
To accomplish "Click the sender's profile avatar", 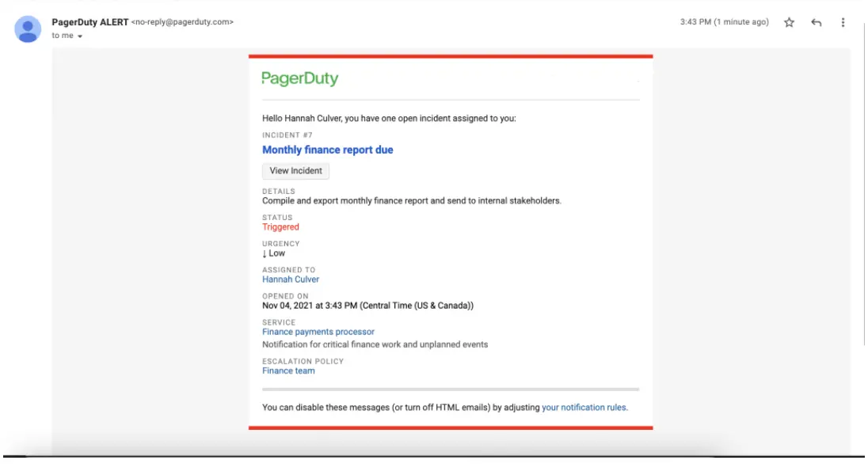I will (28, 29).
